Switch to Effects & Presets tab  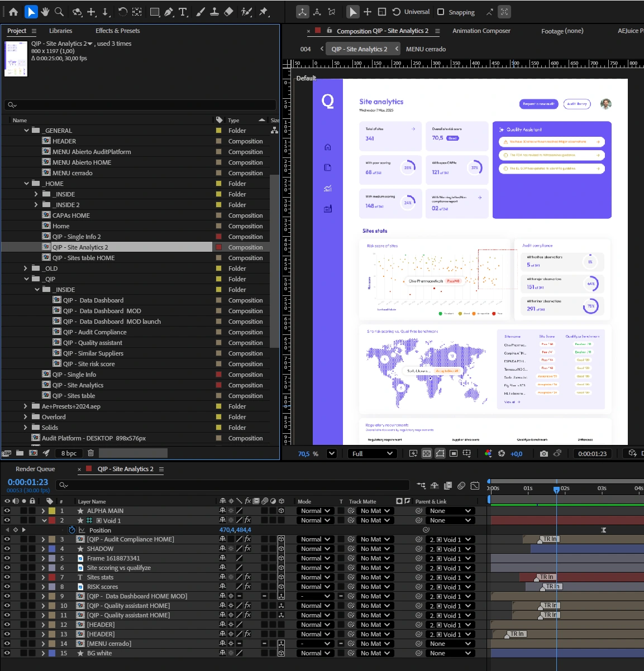(118, 31)
